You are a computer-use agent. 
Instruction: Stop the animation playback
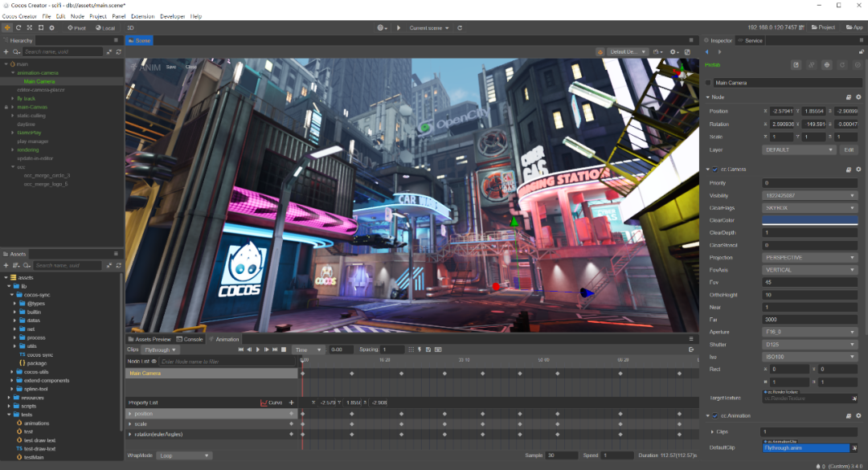pyautogui.click(x=284, y=349)
